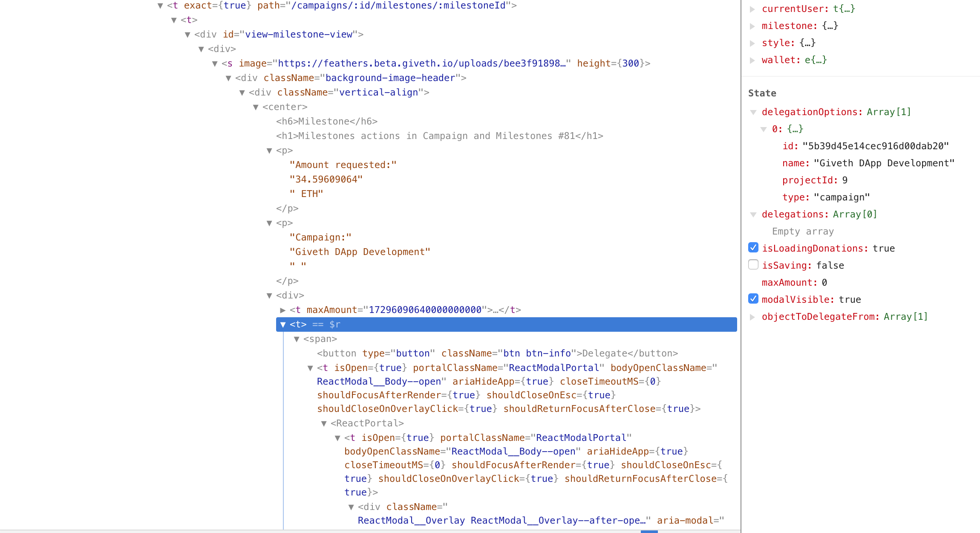Viewport: 980px width, 533px height.
Task: Click the "Amount requested:" text node
Action: [x=343, y=165]
